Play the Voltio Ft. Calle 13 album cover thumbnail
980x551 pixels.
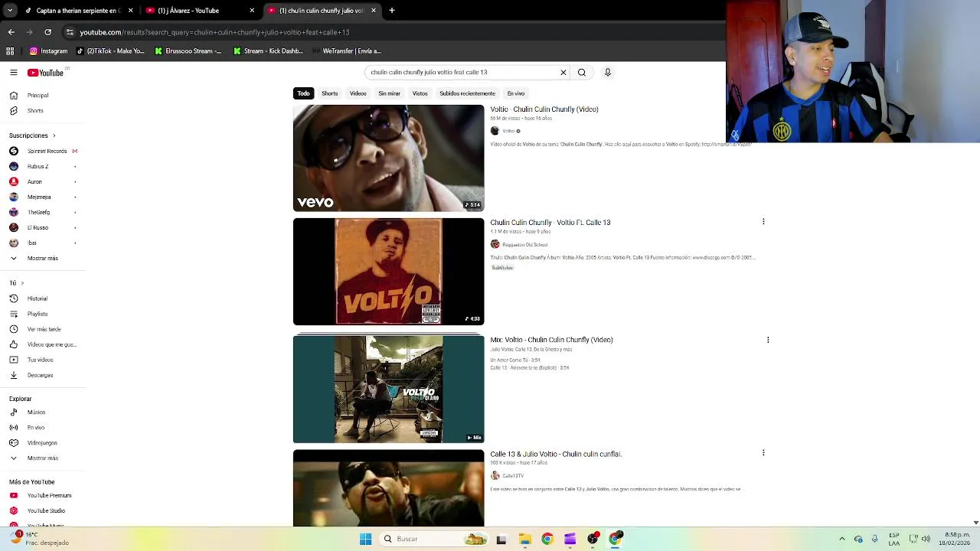pyautogui.click(x=389, y=272)
